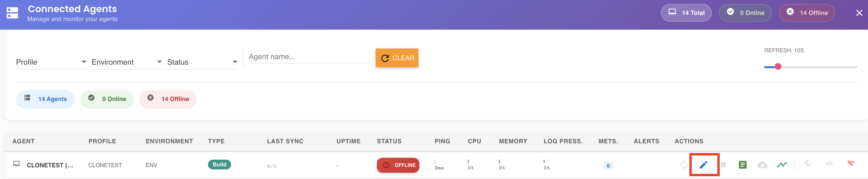Open the Status filter dropdown

tap(202, 62)
